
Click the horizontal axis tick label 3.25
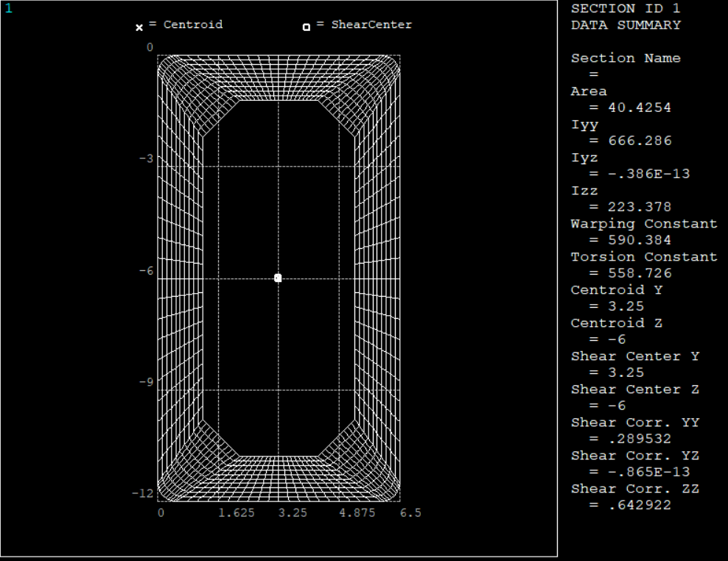click(x=293, y=512)
